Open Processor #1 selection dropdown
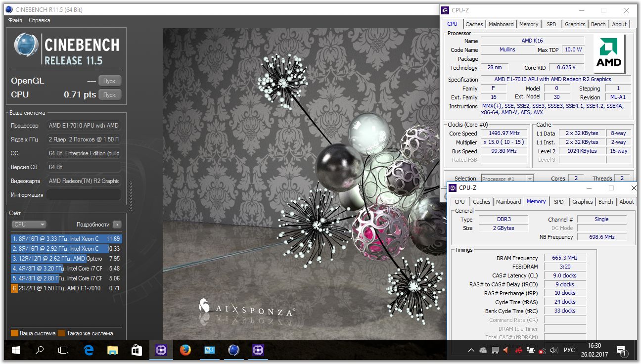The width and height of the screenshot is (641, 364). click(507, 179)
